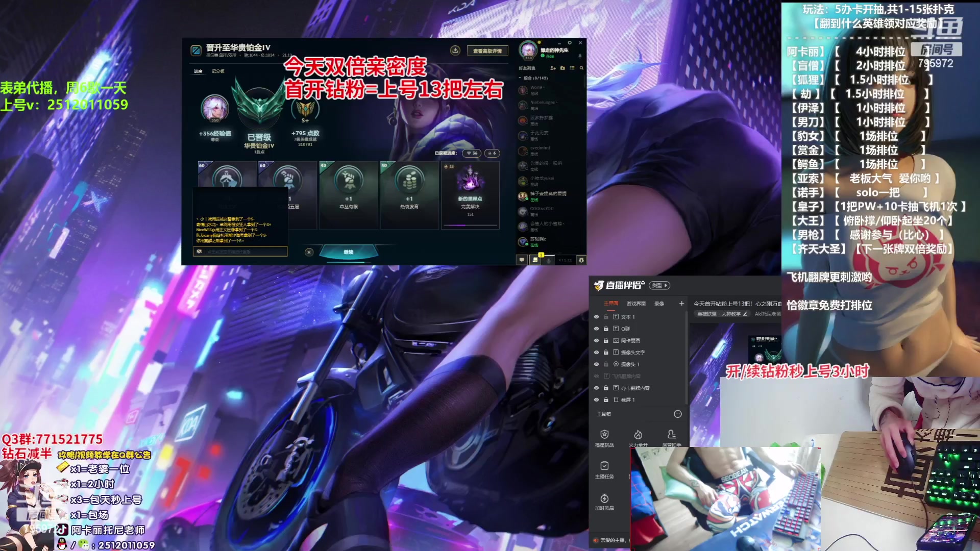
Task: Expand the 类型 dropdown
Action: [660, 285]
